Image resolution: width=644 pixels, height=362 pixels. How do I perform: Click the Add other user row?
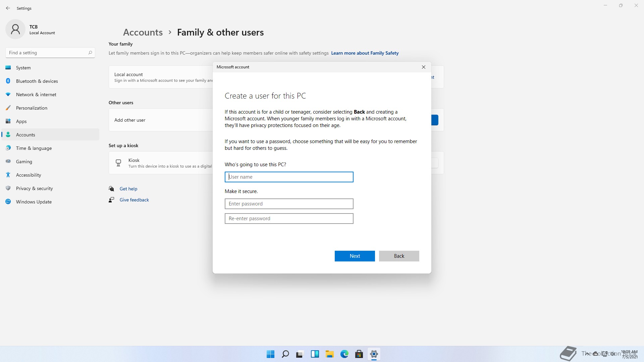pos(161,120)
